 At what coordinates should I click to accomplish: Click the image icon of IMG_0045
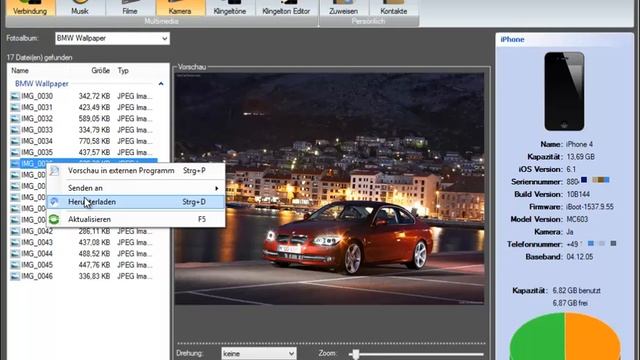click(15, 265)
